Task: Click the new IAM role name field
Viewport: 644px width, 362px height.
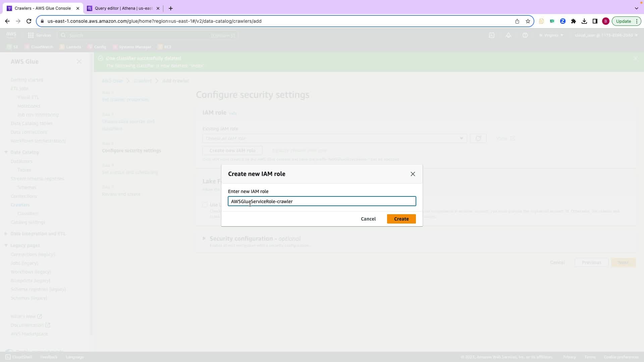Action: coord(322,201)
